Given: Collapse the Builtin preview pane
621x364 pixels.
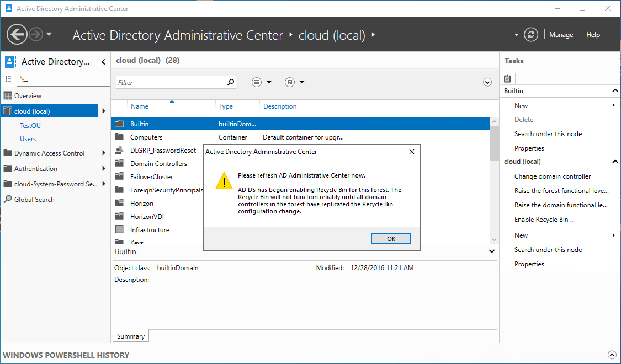Looking at the screenshot, I should [x=491, y=251].
